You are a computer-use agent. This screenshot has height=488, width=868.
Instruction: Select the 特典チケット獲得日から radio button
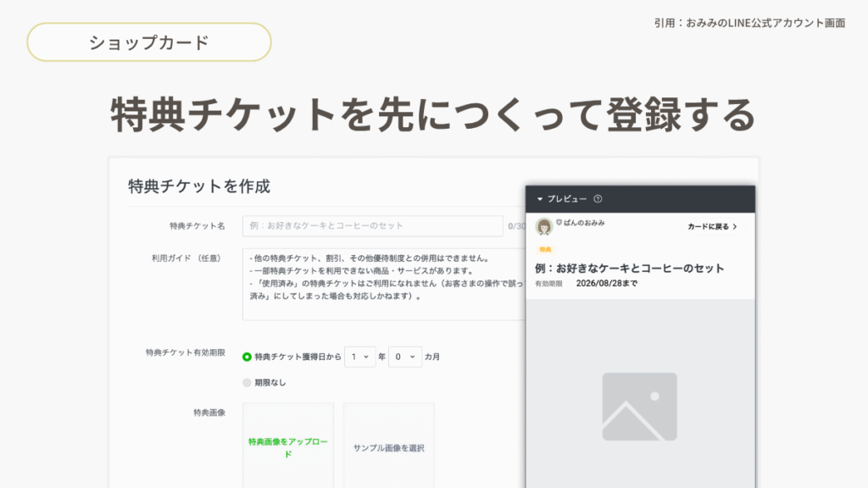(248, 357)
